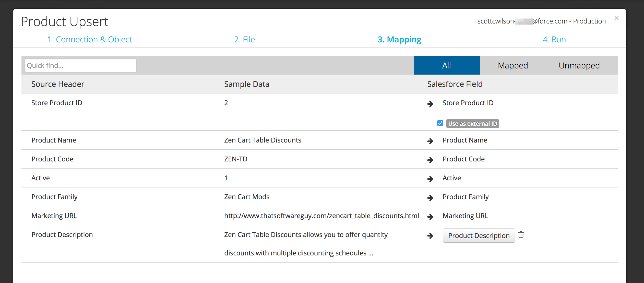Click the Salesforce Field column heading
The image size is (644, 283).
[x=455, y=84]
